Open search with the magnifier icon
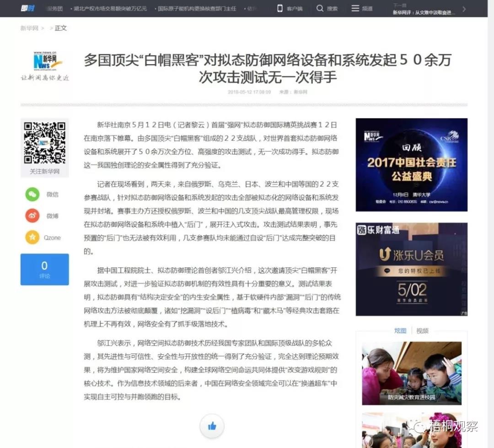Image resolution: width=494 pixels, height=448 pixels. tap(319, 8)
